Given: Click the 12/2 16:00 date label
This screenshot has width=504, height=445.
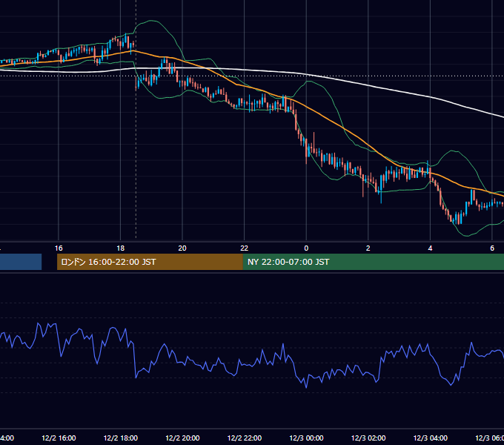Looking at the screenshot, I should coord(59,438).
